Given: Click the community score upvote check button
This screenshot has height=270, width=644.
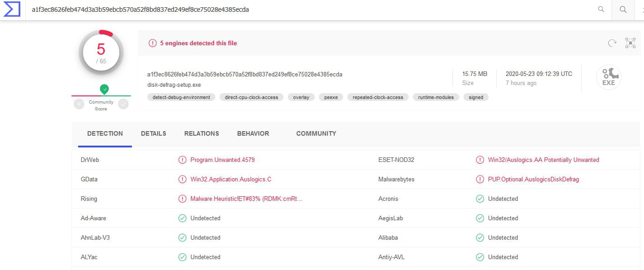Looking at the screenshot, I should [x=123, y=104].
